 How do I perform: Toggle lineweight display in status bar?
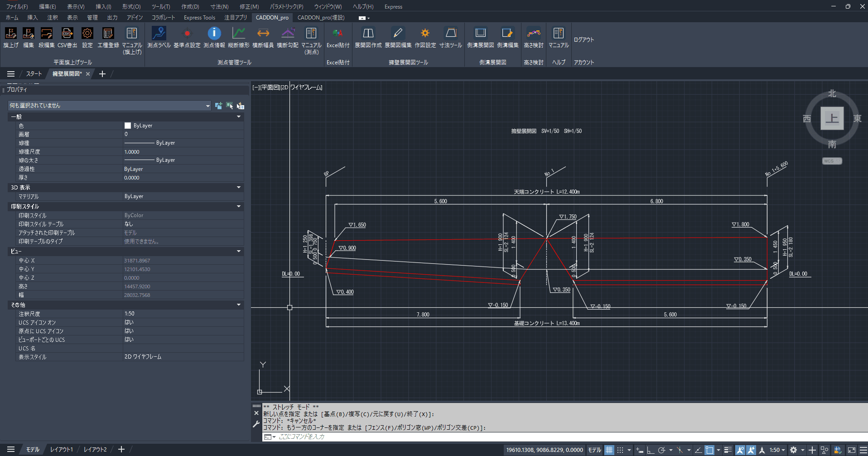[x=728, y=450]
